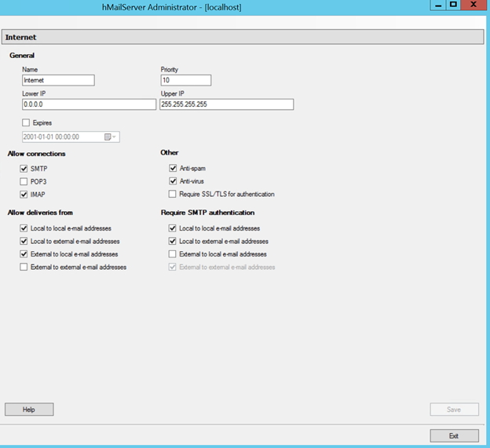Uncheck External to local under Allow deliveries from
This screenshot has height=448, width=490.
(x=24, y=254)
